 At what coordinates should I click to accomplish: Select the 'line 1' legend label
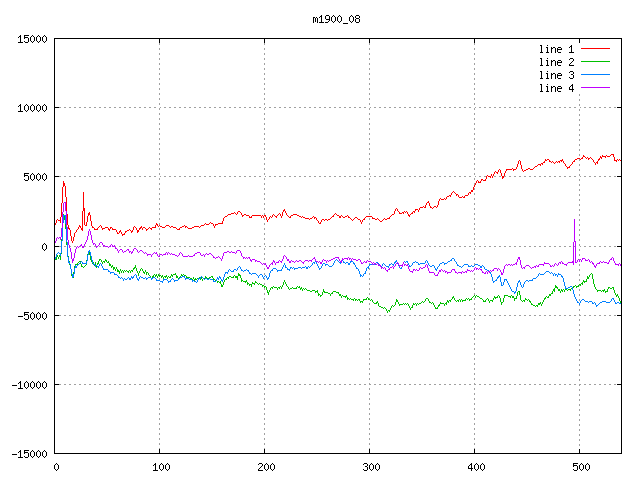pyautogui.click(x=556, y=49)
